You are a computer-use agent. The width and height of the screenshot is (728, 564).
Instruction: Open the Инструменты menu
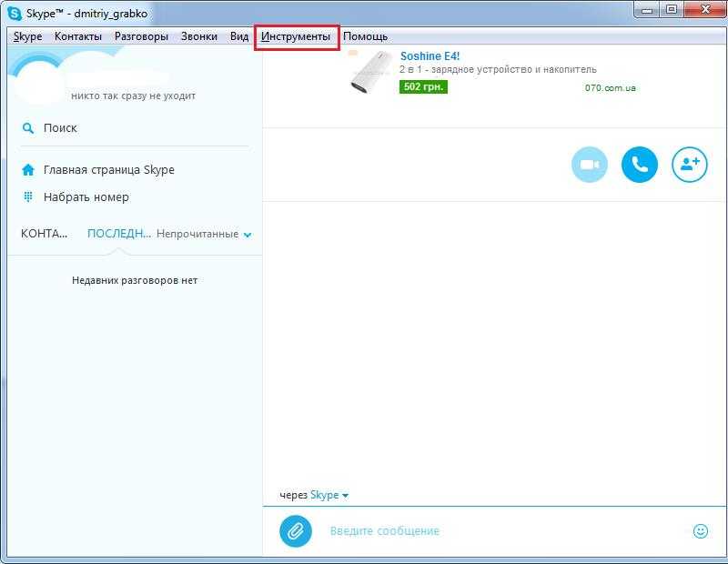point(296,36)
